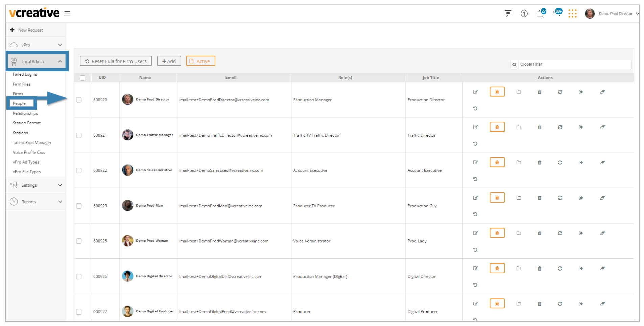This screenshot has width=644, height=326.
Task: Click the Add user button
Action: pos(169,61)
